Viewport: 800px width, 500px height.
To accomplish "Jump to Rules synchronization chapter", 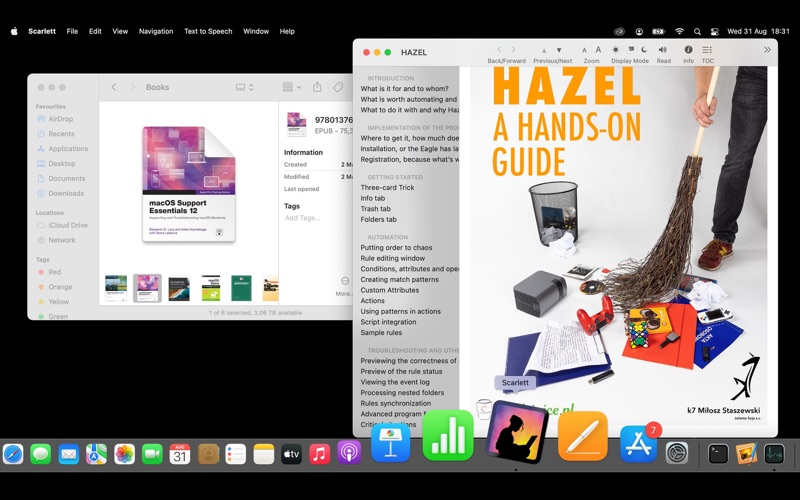I will point(395,403).
